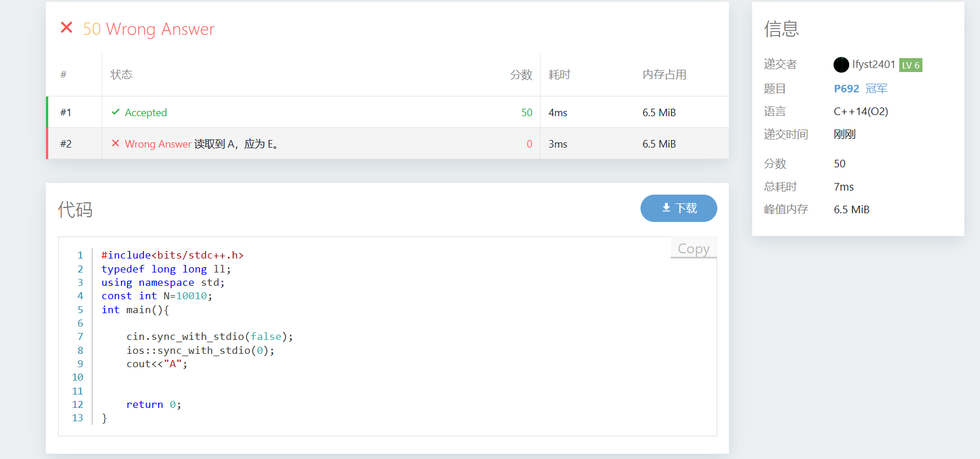Click code line 9 containing cout
This screenshot has height=459, width=980.
tap(157, 364)
